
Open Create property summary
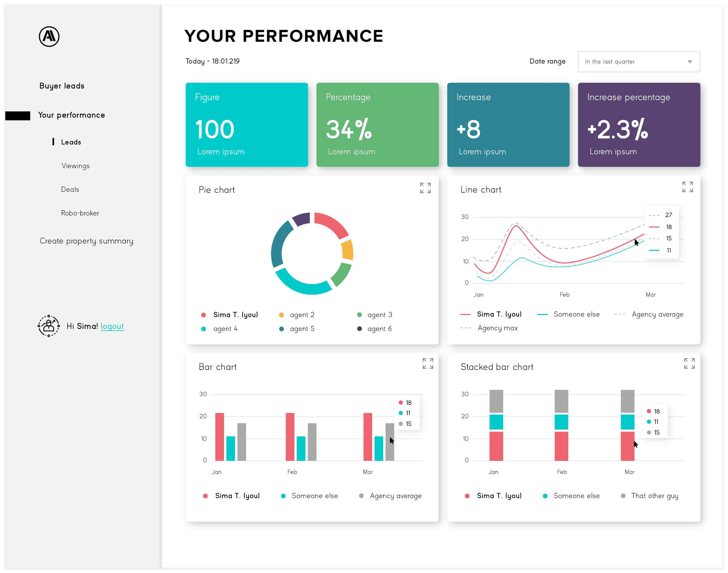86,241
